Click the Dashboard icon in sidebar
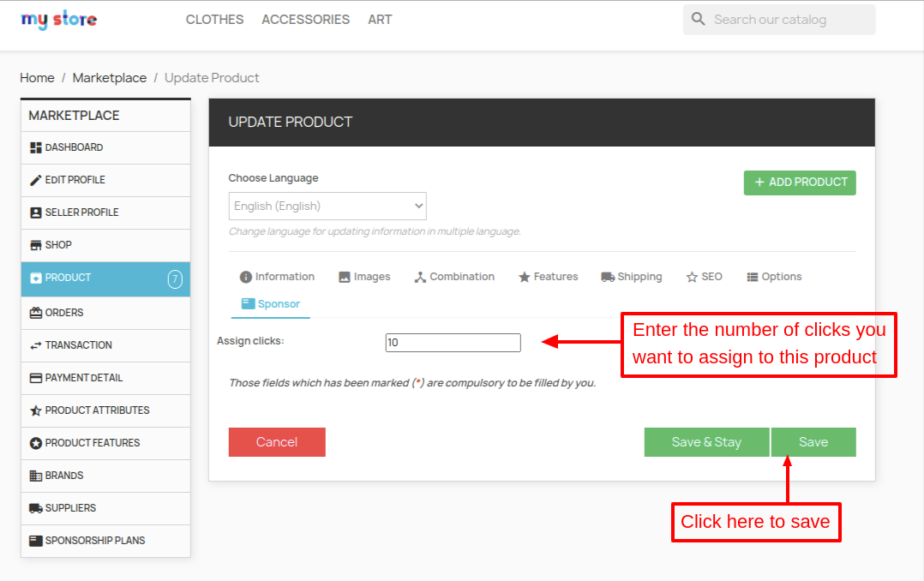This screenshot has width=924, height=581. point(36,147)
